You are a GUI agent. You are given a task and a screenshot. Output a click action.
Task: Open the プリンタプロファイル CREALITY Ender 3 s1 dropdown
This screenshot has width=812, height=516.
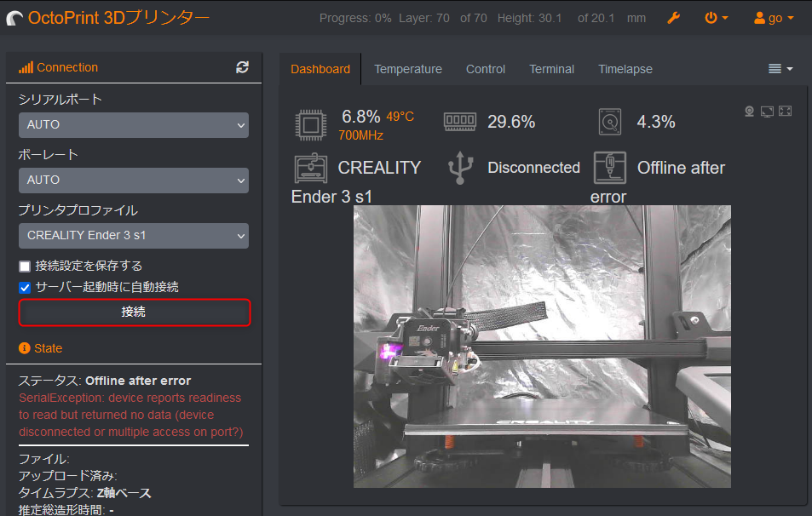(x=134, y=236)
